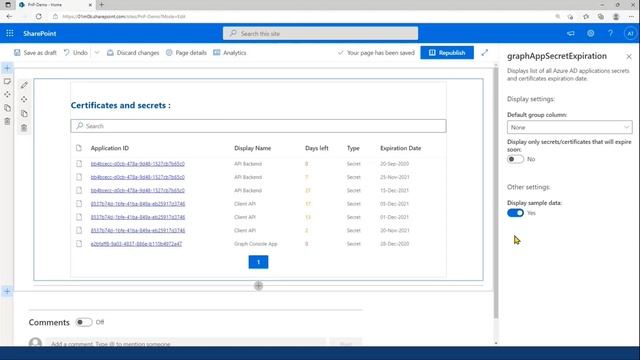Select the PnP-Demo browser tab
The width and height of the screenshot is (640, 360).
pyautogui.click(x=55, y=4)
